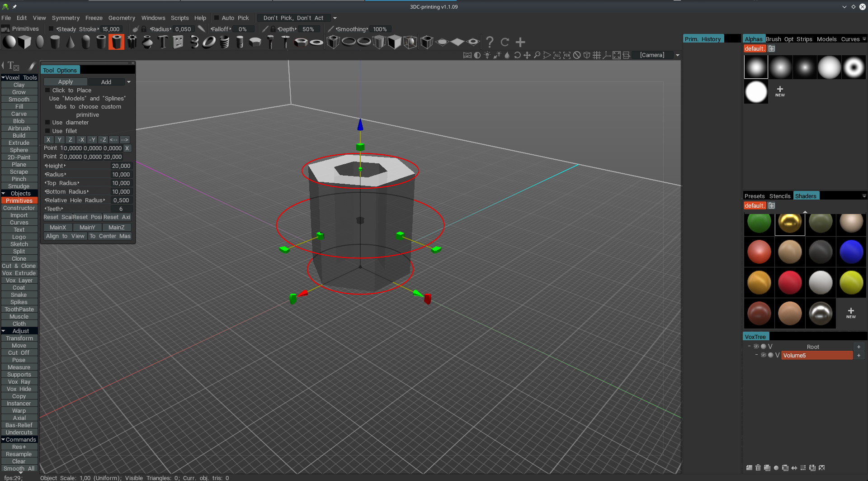The height and width of the screenshot is (481, 868).
Task: Click the selected hexagonal tube primitive icon
Action: [x=117, y=42]
